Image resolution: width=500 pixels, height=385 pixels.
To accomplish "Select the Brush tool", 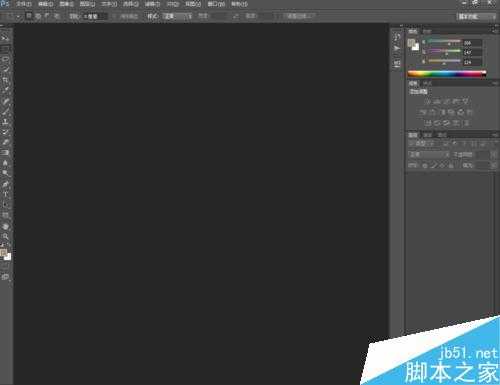I will (5, 111).
